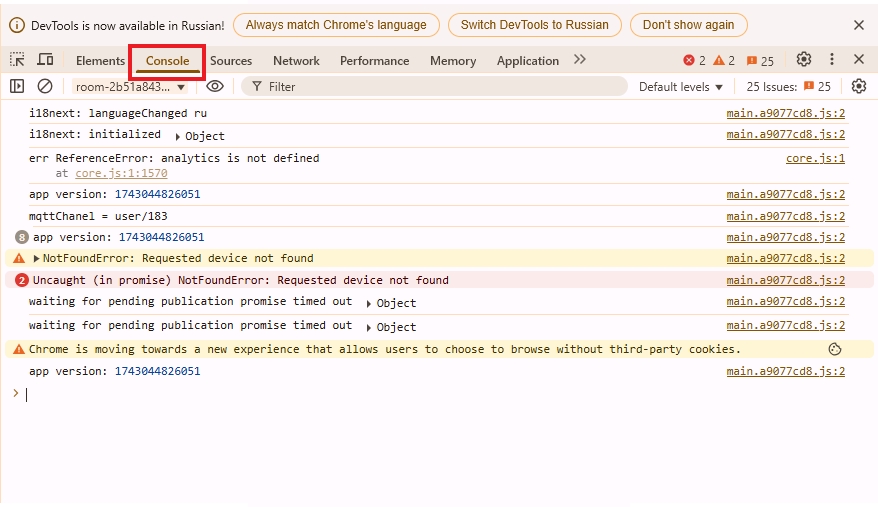Open the room-2b51a843 context selector
The width and height of the screenshot is (878, 507).
[130, 87]
